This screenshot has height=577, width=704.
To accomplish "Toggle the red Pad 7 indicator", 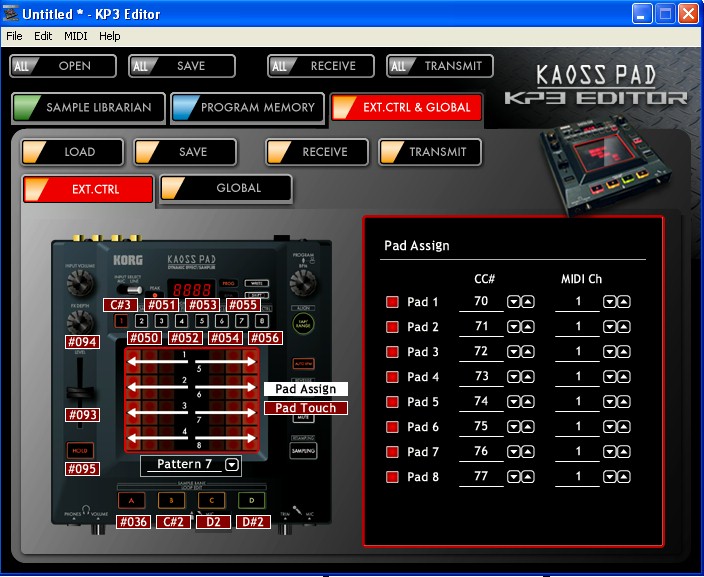I will point(392,452).
